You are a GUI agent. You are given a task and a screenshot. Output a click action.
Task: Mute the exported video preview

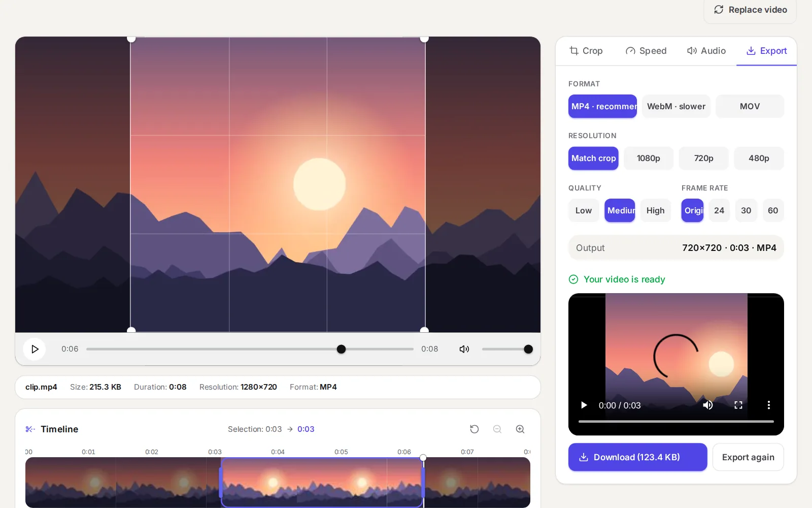click(x=707, y=405)
